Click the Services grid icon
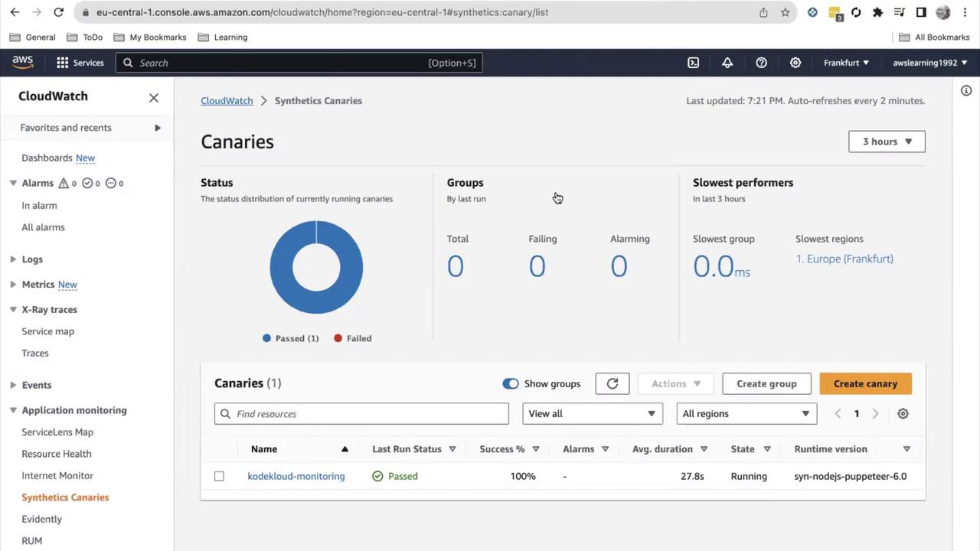Image resolution: width=980 pixels, height=551 pixels. (x=62, y=63)
